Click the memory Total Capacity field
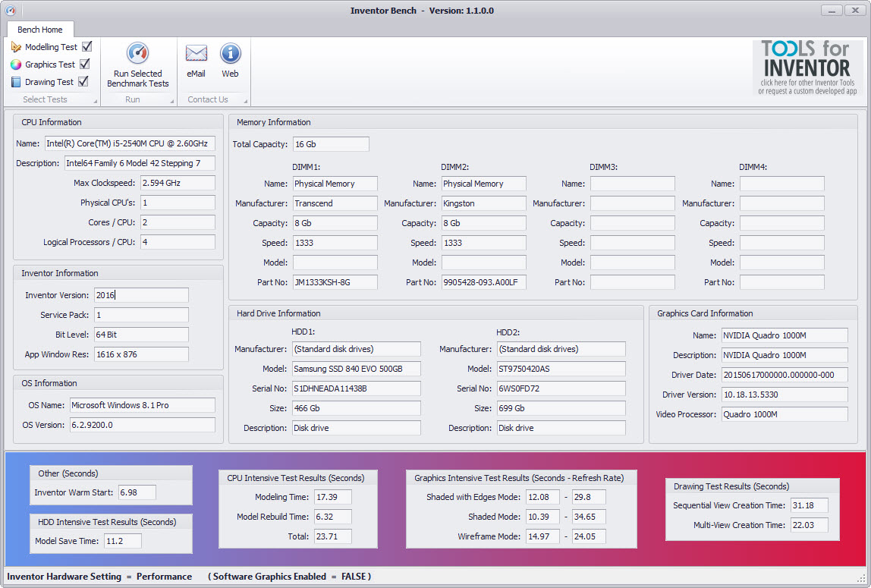 click(x=331, y=144)
